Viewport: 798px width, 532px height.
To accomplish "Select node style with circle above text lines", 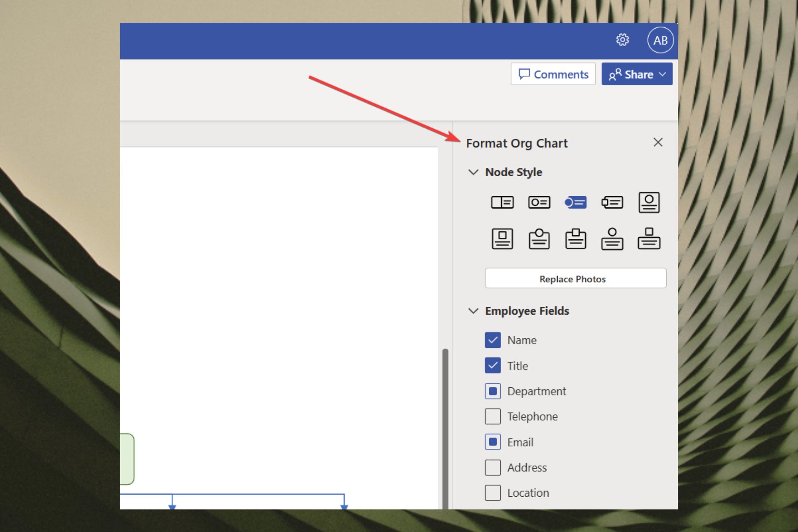I will (x=612, y=239).
